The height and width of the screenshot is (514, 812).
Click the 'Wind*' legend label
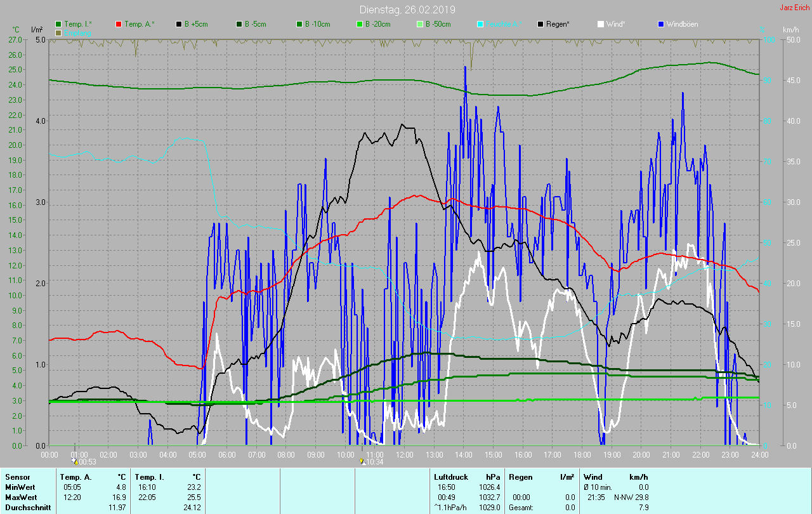[x=616, y=24]
